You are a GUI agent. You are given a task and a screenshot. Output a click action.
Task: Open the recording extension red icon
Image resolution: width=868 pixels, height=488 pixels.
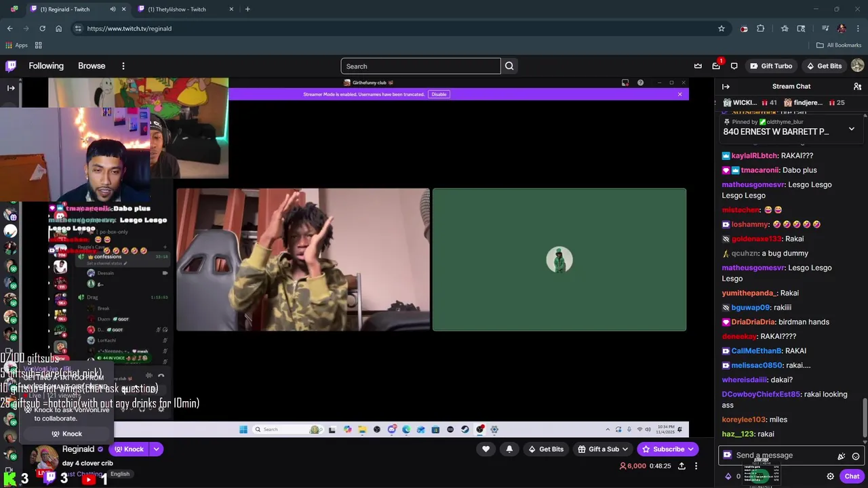[744, 28]
